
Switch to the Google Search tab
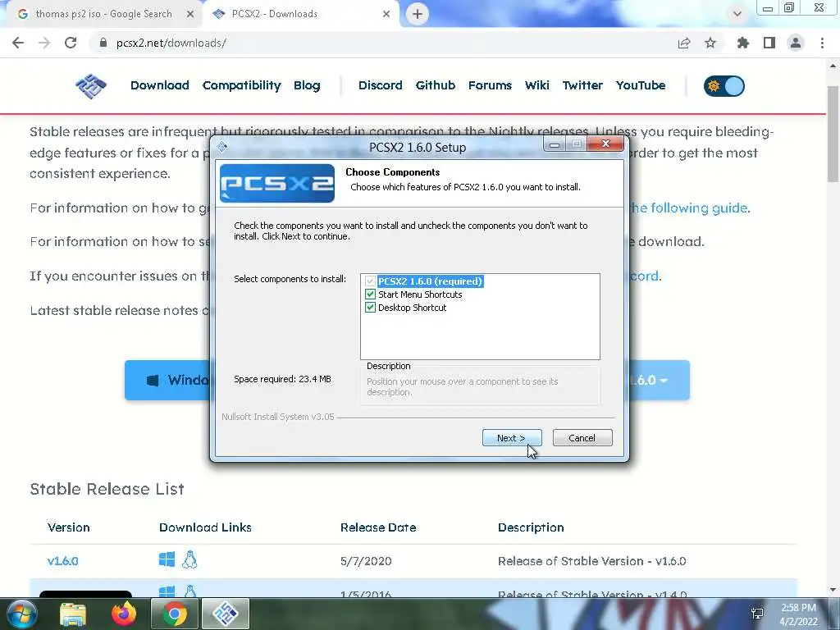click(x=104, y=14)
